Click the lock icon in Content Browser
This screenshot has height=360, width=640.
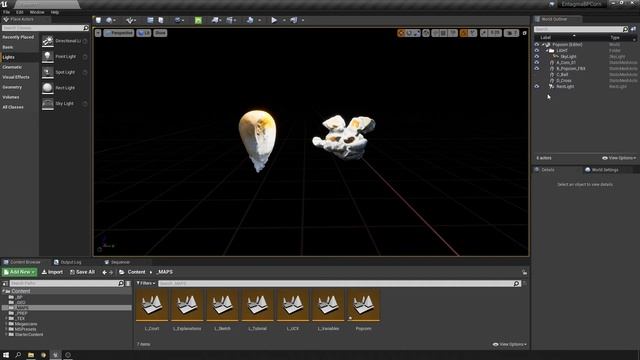524,272
